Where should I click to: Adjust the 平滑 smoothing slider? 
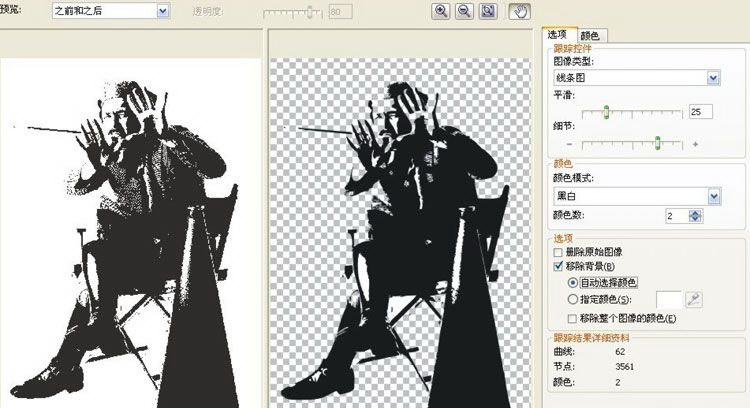[x=606, y=112]
